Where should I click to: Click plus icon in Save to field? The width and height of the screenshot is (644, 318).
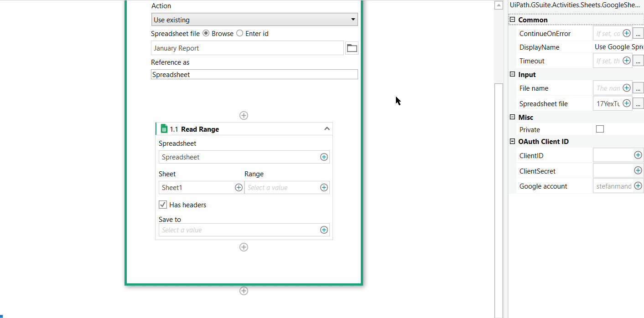click(x=324, y=230)
